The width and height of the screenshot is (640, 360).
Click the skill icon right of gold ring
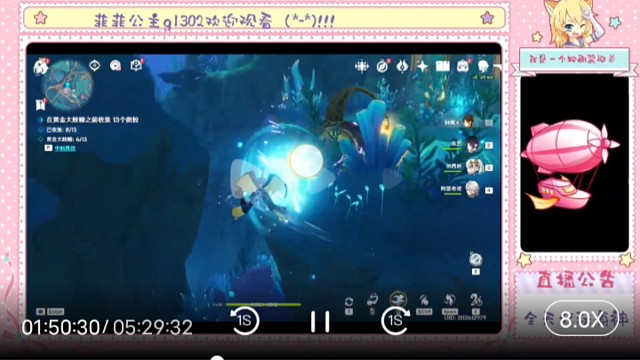pos(424,301)
